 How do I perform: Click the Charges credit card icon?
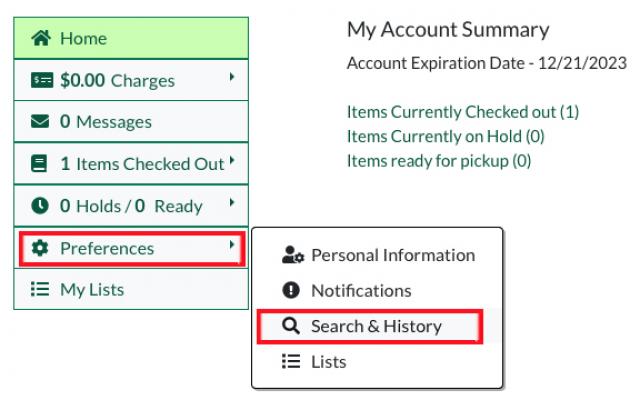pyautogui.click(x=41, y=80)
